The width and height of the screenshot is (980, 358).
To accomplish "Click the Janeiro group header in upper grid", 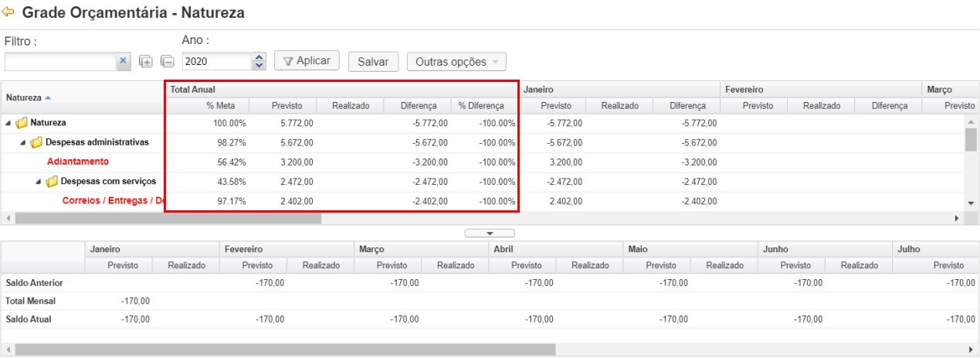I will pyautogui.click(x=619, y=90).
